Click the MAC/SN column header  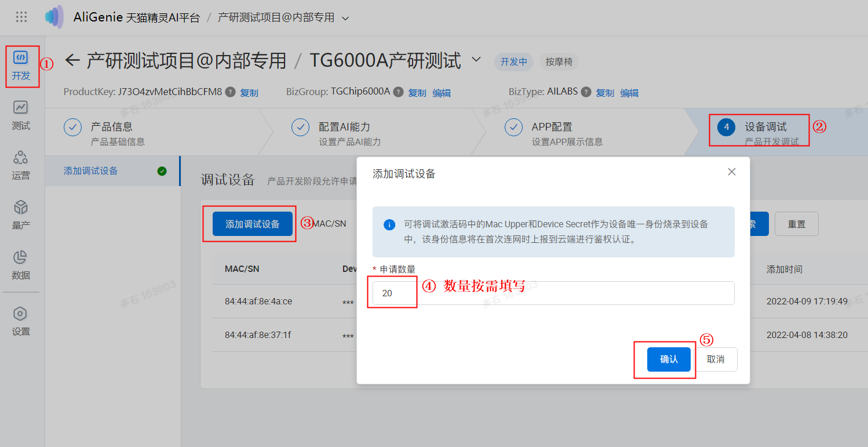(242, 269)
